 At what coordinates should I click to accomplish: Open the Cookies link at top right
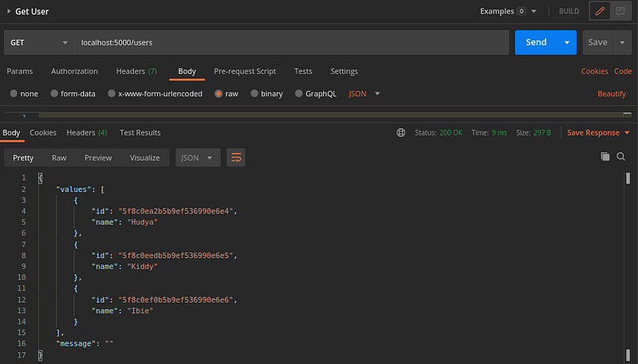pyautogui.click(x=594, y=71)
